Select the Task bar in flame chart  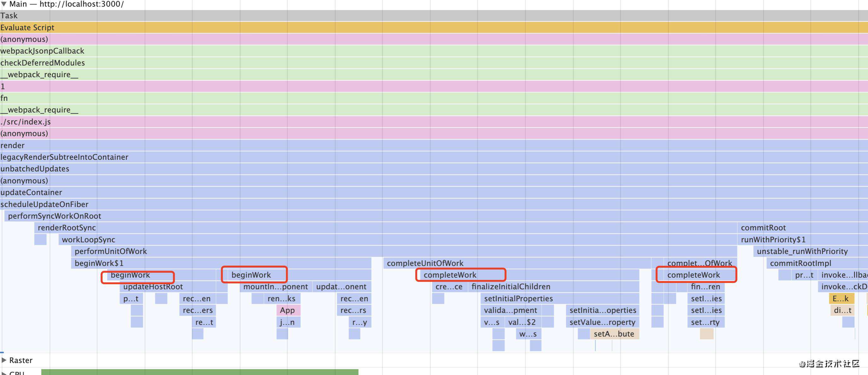pyautogui.click(x=434, y=16)
